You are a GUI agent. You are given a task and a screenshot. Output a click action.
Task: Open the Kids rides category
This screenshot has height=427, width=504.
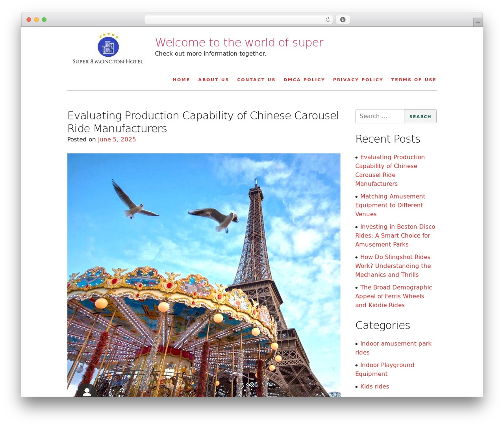coord(374,386)
